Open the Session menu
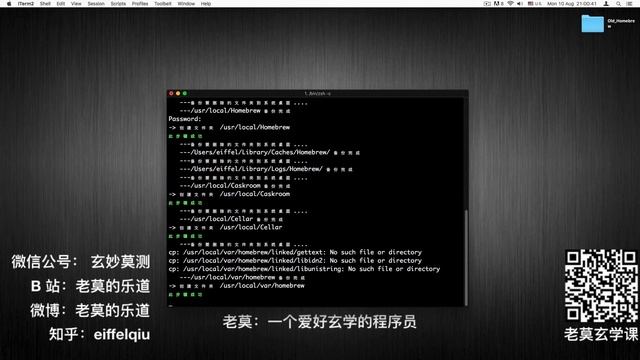Viewport: 640px width, 360px height. [x=96, y=4]
